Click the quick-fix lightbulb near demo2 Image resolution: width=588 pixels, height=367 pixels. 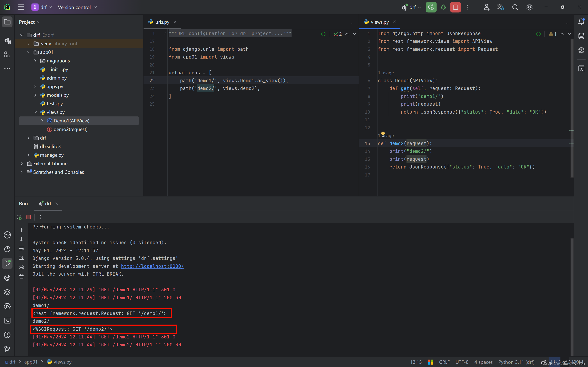point(383,134)
